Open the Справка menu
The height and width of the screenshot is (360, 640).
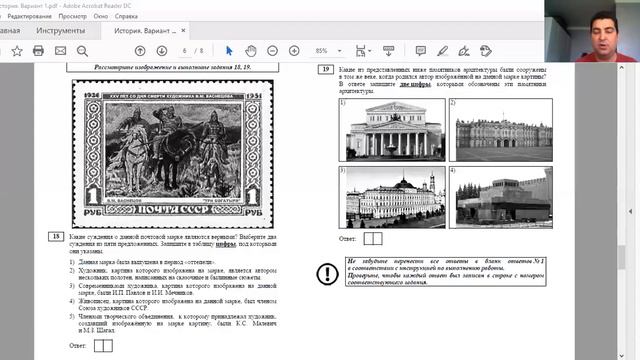coord(126,16)
